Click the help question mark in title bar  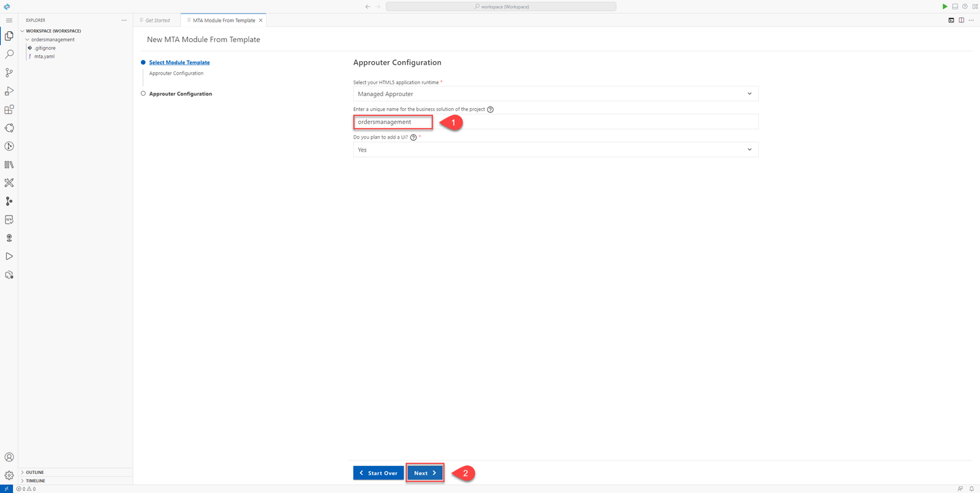[964, 6]
